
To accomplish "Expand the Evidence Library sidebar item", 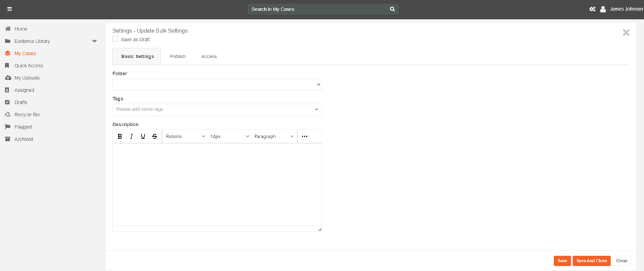I will point(94,41).
